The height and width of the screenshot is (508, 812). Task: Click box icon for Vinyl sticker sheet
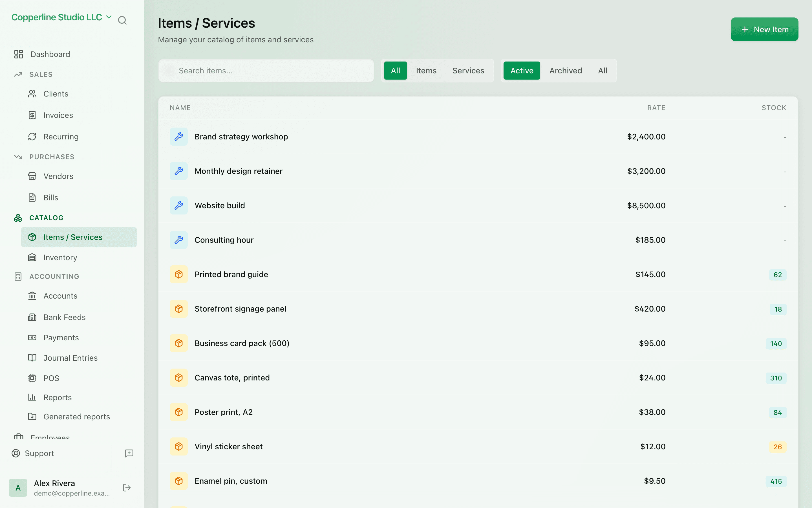[179, 446]
